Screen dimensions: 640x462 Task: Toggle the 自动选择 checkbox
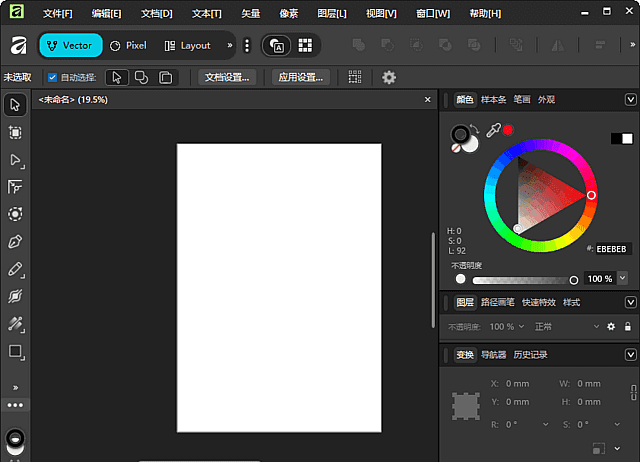pyautogui.click(x=52, y=78)
